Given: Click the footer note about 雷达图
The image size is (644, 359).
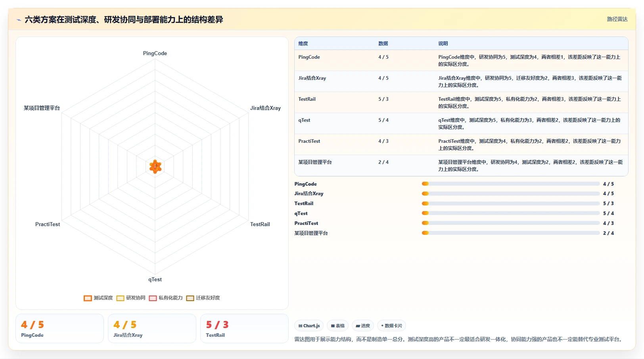Looking at the screenshot, I should (x=459, y=339).
